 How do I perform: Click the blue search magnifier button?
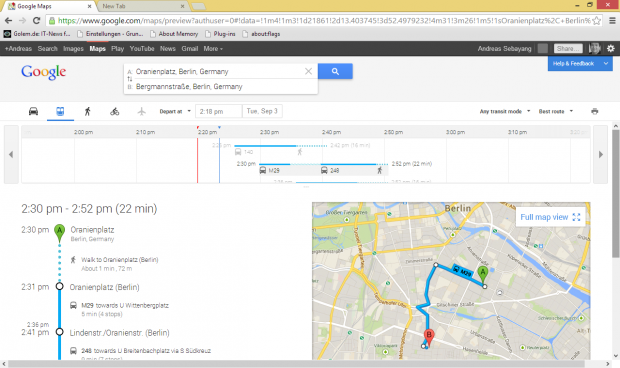[x=335, y=71]
